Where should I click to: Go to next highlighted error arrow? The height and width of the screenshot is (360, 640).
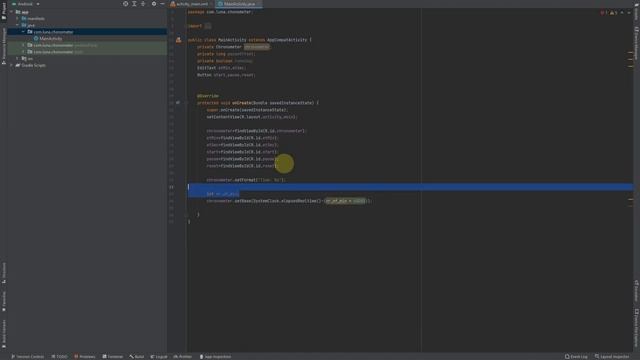click(x=629, y=13)
